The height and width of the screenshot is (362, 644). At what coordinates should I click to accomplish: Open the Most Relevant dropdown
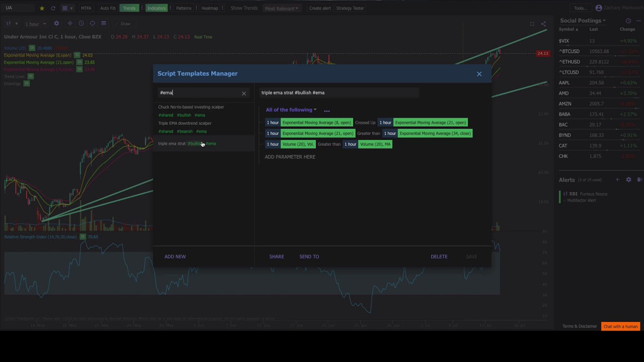point(282,8)
